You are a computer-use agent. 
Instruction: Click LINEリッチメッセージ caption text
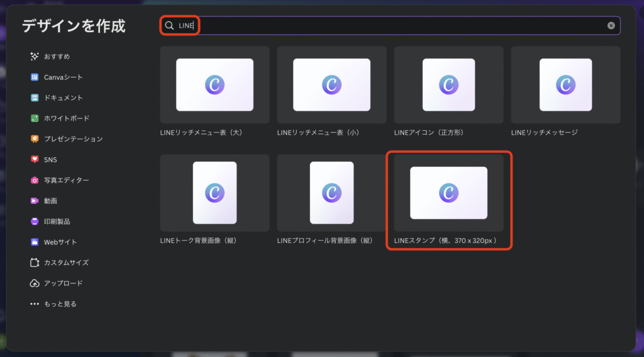(544, 132)
